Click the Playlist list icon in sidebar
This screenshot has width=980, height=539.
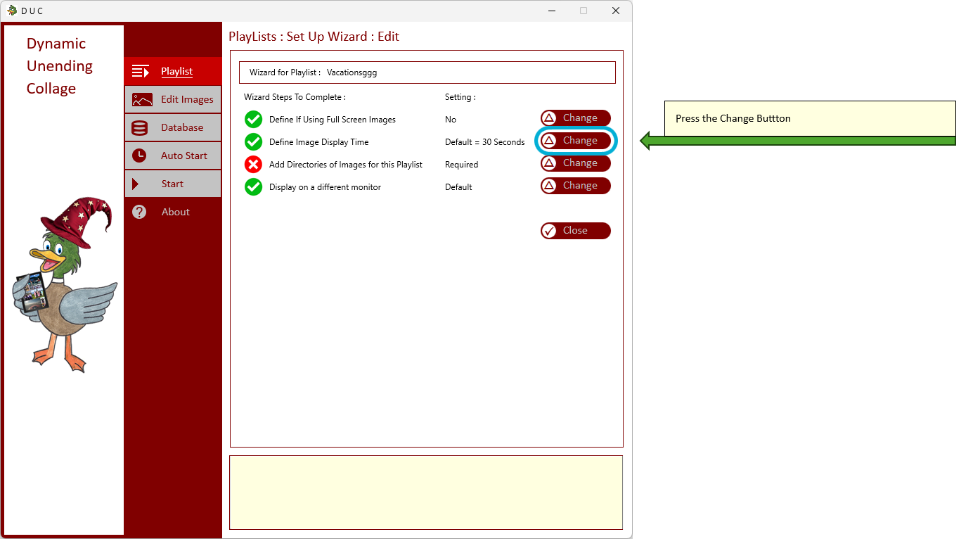141,71
